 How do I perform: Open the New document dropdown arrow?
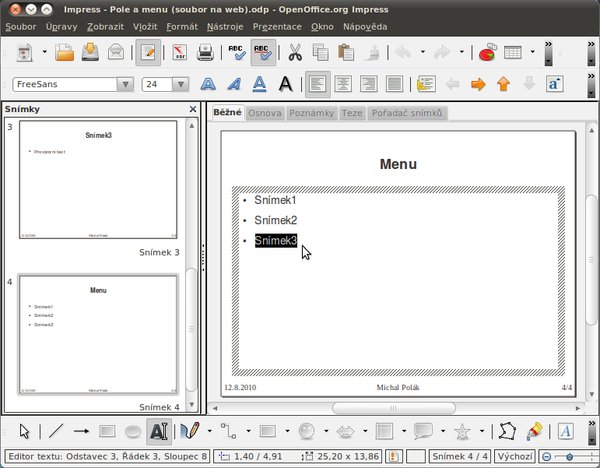pos(44,52)
